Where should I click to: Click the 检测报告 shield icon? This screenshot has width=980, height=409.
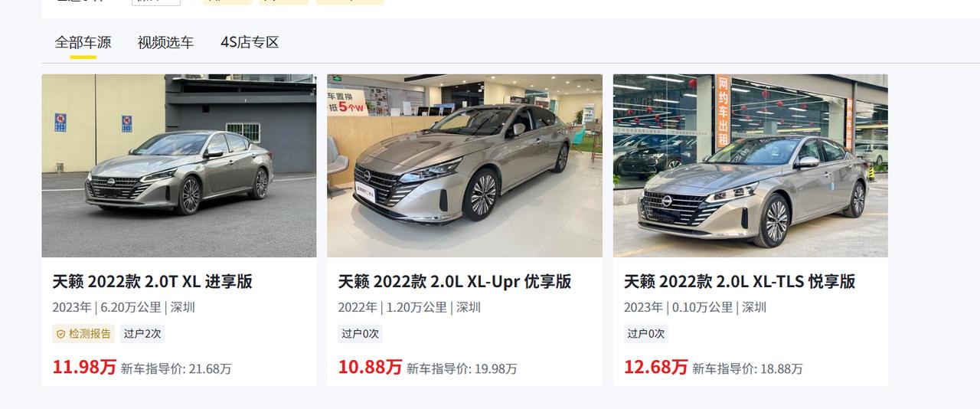tap(60, 334)
